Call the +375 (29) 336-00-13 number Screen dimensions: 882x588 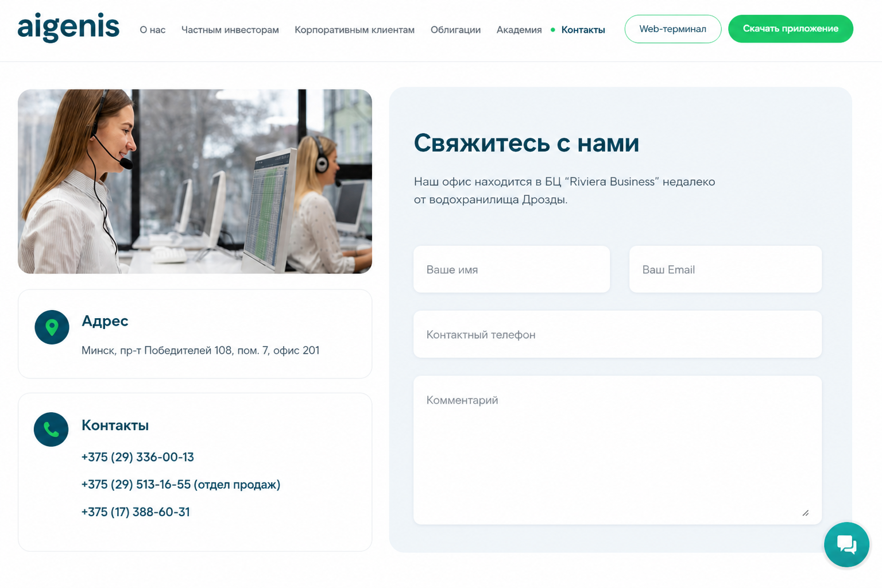tap(138, 457)
